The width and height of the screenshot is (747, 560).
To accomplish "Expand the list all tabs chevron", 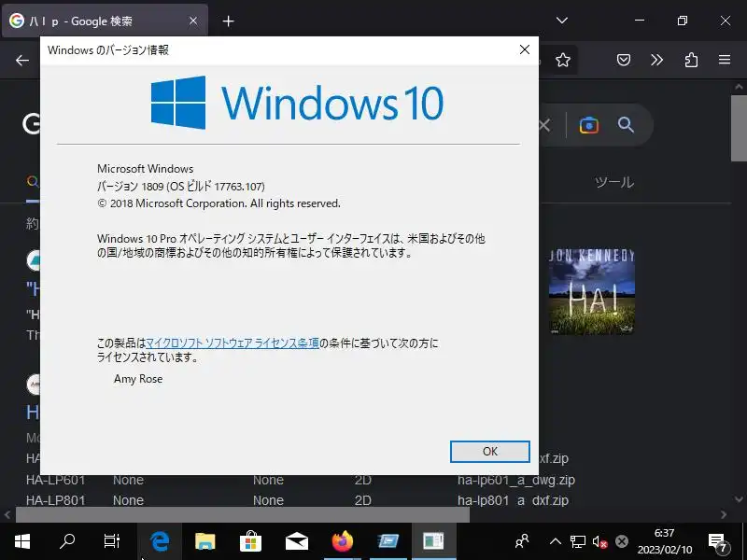I will pos(562,21).
